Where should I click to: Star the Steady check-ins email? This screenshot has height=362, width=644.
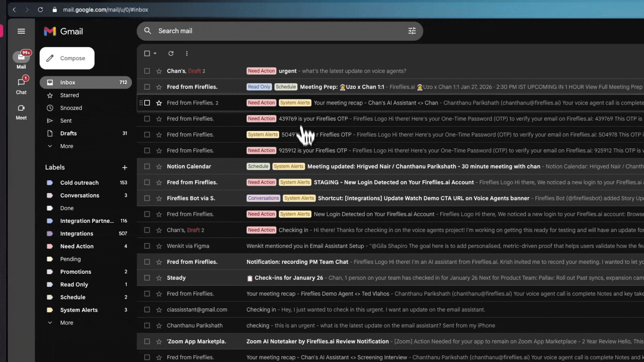pos(159,278)
